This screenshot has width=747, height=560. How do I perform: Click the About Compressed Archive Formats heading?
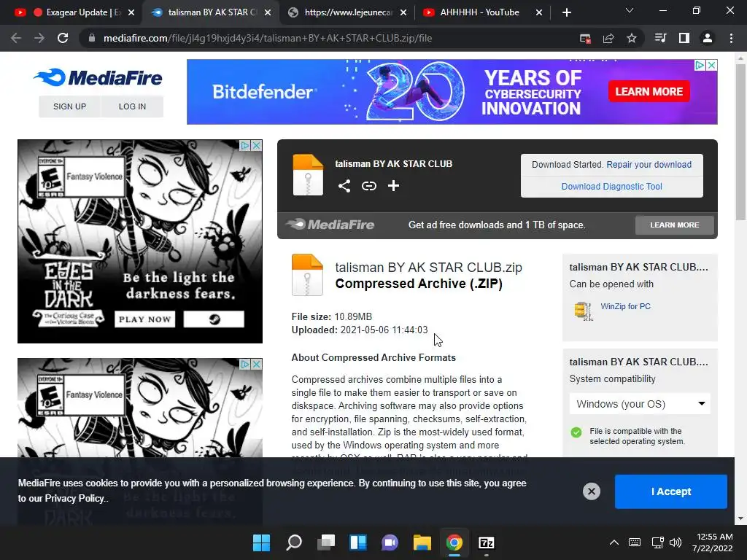click(x=373, y=357)
